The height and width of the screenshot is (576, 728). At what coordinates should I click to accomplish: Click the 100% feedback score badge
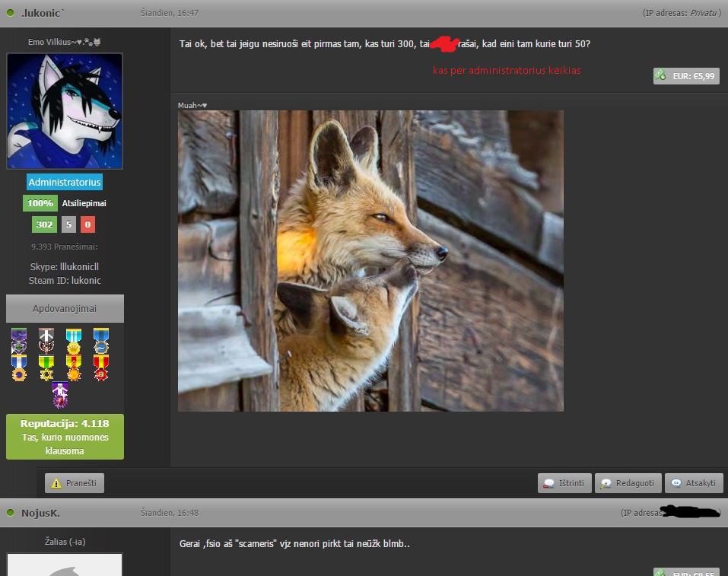click(x=40, y=203)
